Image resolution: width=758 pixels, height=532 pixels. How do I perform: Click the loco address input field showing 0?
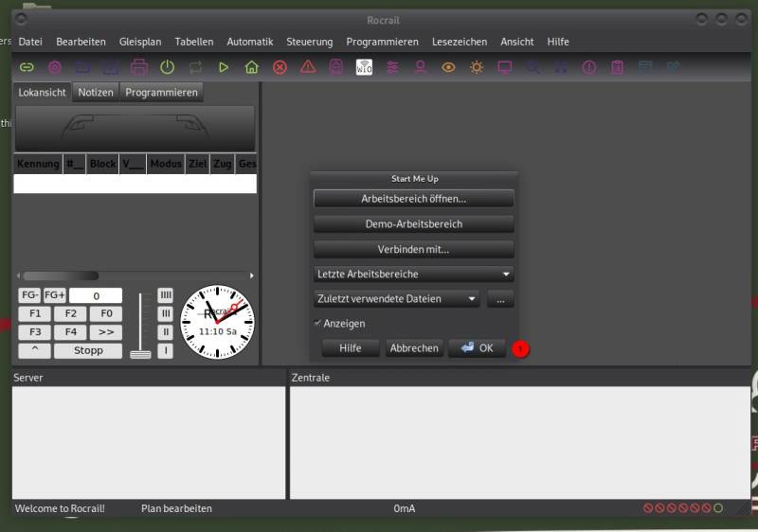point(96,296)
